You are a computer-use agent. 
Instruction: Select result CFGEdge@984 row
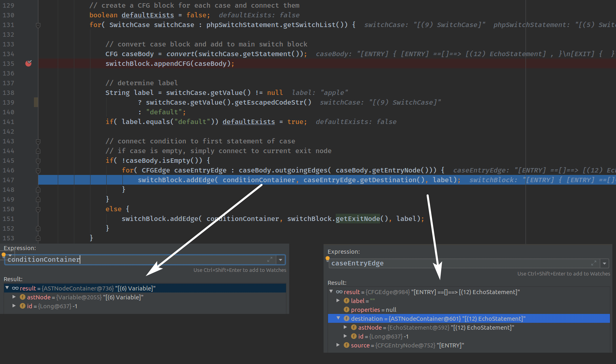pyautogui.click(x=469, y=292)
